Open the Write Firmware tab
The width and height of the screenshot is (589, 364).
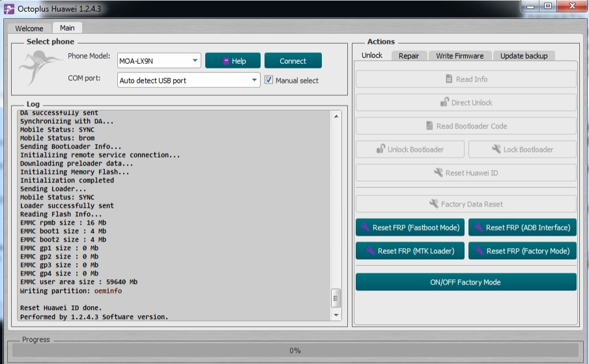pyautogui.click(x=460, y=56)
